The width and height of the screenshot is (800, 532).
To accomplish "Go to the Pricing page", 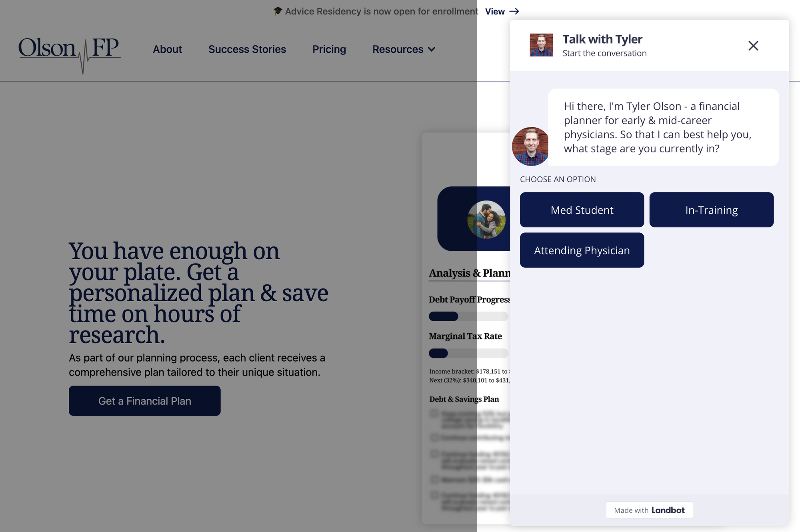I will coord(329,49).
